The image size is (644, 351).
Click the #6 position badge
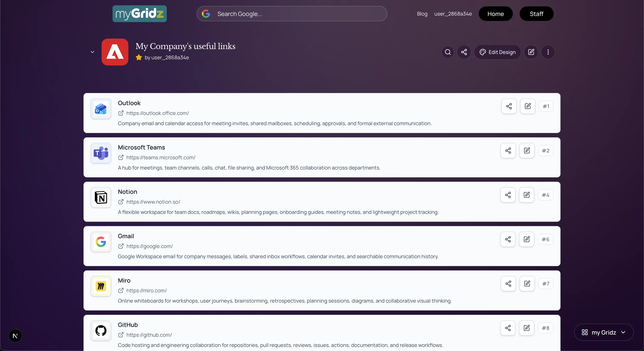pyautogui.click(x=545, y=239)
